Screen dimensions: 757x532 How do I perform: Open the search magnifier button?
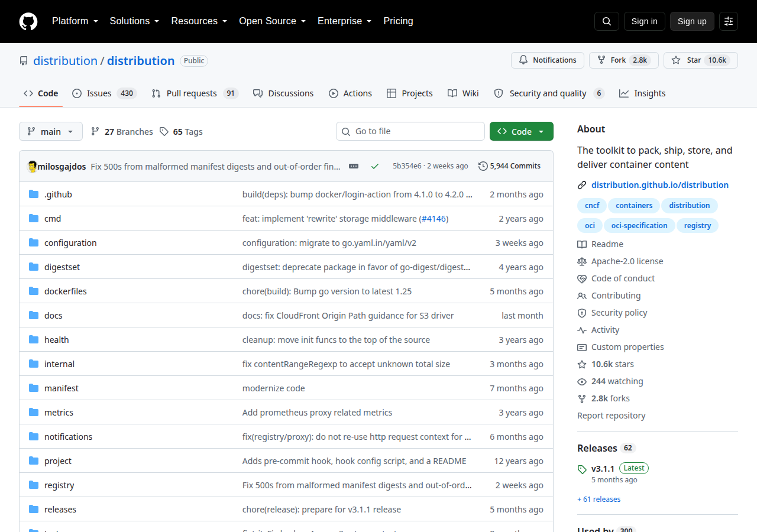(x=607, y=21)
